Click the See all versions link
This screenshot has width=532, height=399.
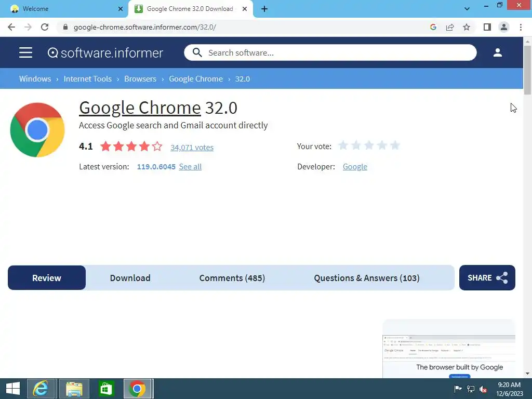[190, 167]
